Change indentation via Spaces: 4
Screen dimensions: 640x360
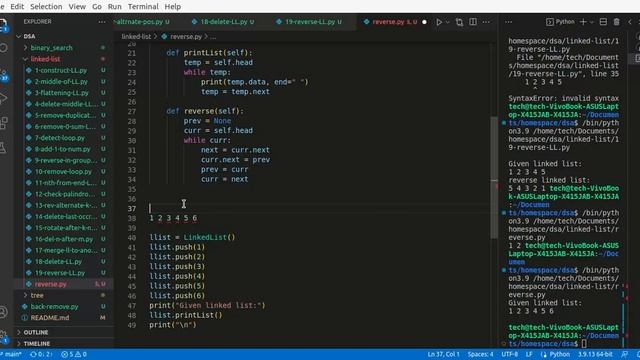[x=480, y=354]
